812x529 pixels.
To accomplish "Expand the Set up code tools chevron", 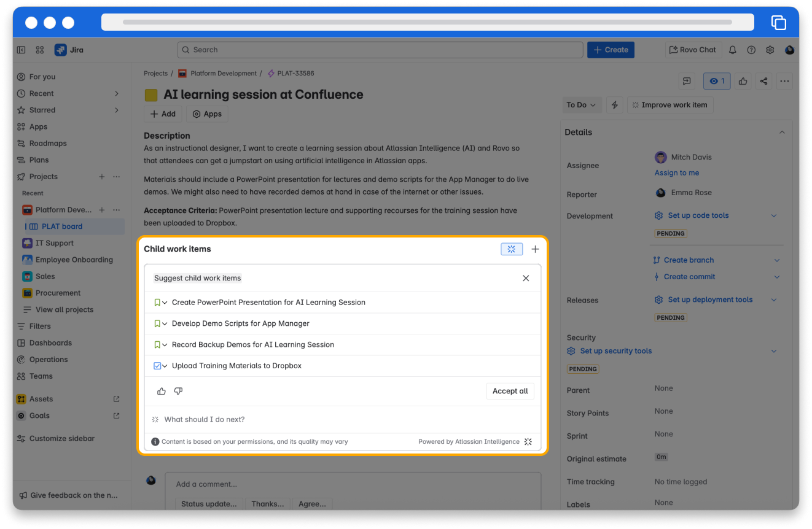I will pyautogui.click(x=774, y=215).
